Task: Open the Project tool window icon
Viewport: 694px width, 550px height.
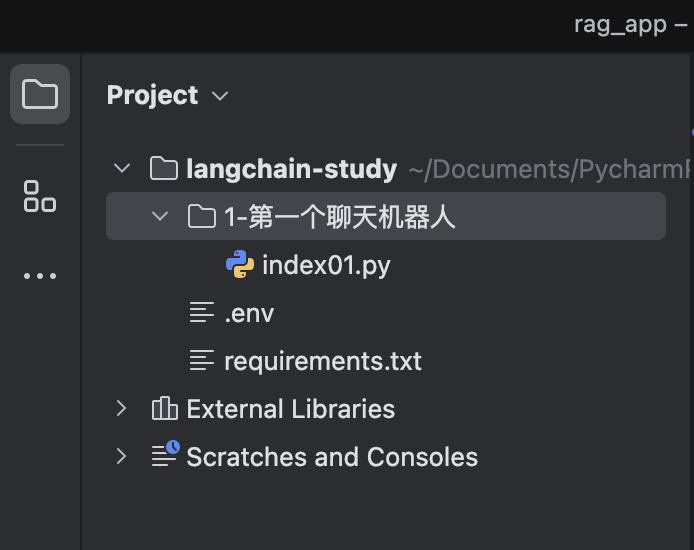Action: pyautogui.click(x=40, y=95)
